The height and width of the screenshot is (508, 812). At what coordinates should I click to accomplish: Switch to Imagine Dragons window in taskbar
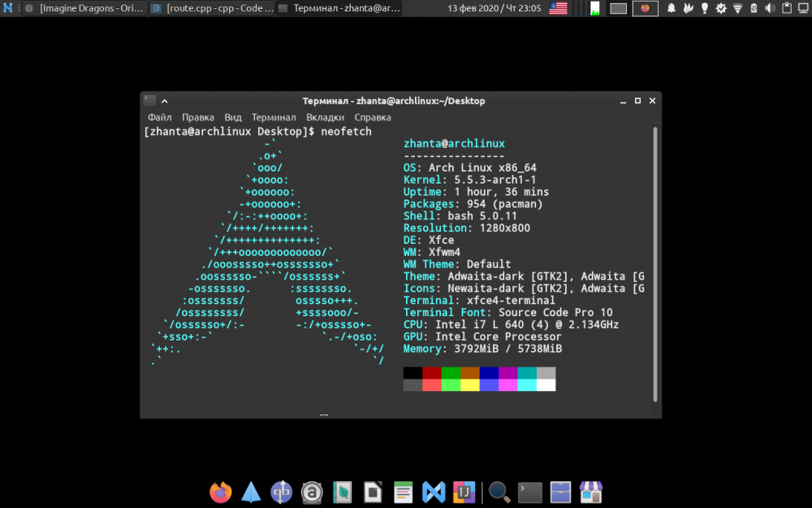pos(85,8)
